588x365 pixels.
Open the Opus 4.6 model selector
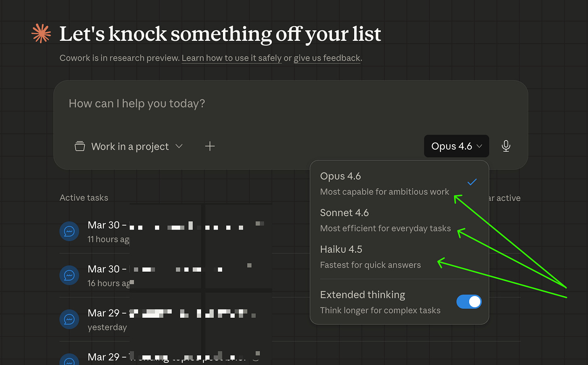(x=456, y=146)
